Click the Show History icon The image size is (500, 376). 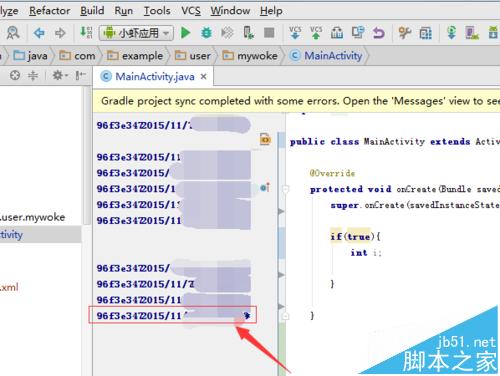337,33
